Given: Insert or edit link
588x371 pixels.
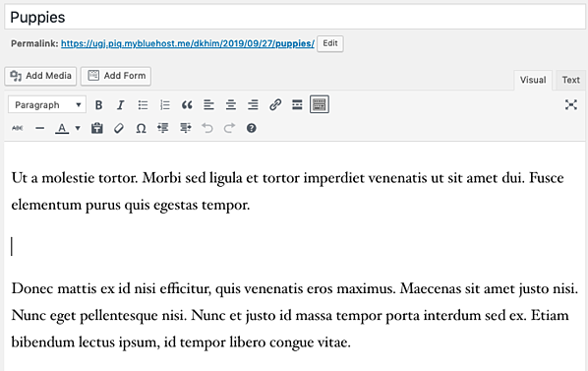Looking at the screenshot, I should click(x=275, y=104).
